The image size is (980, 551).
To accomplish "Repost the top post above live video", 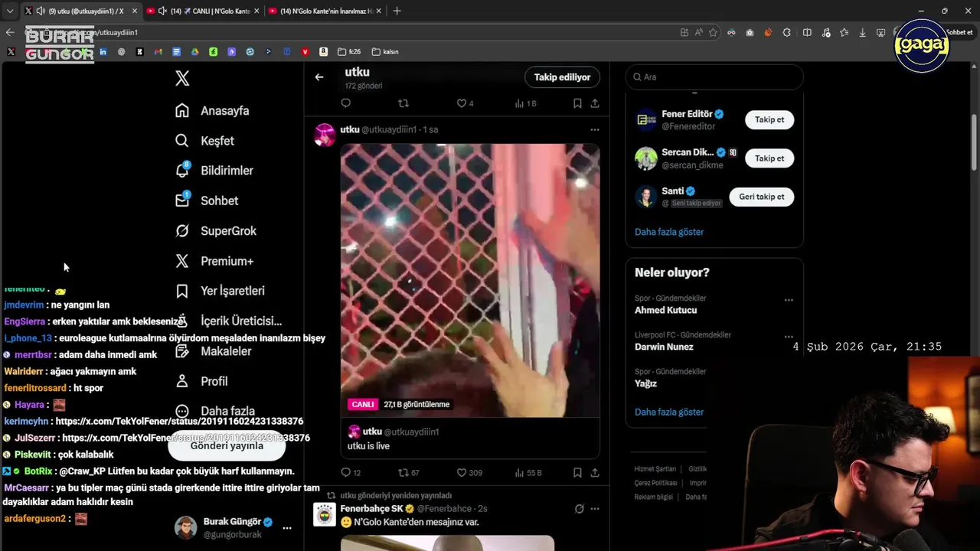I will [403, 103].
